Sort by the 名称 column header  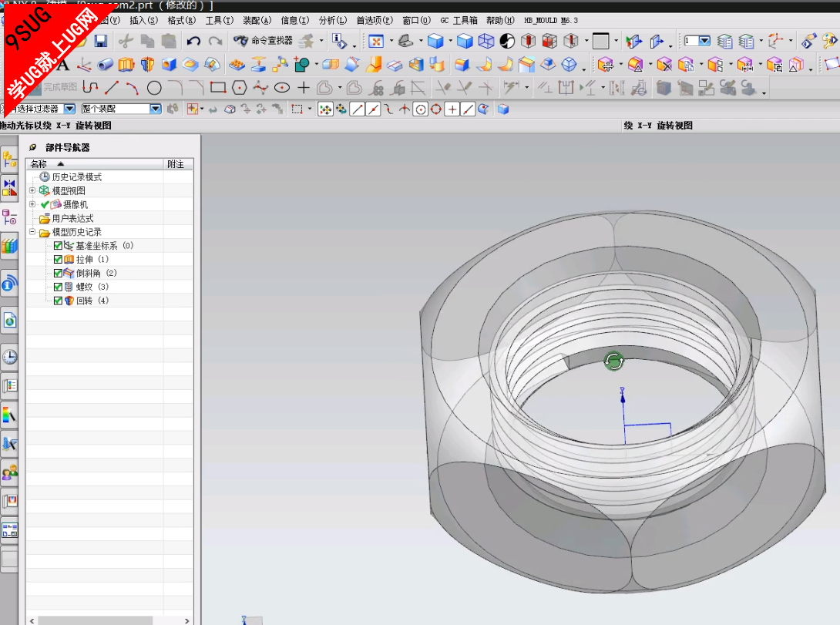pyautogui.click(x=95, y=164)
